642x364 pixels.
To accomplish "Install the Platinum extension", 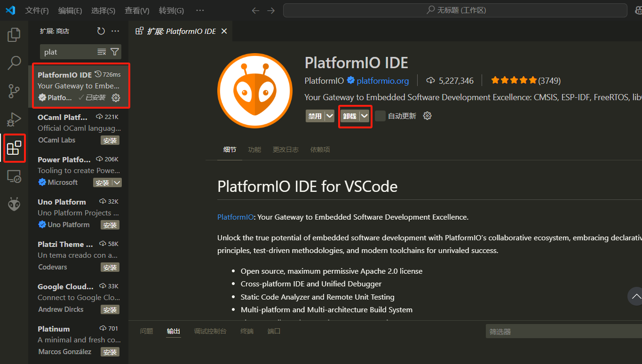I will click(x=110, y=352).
